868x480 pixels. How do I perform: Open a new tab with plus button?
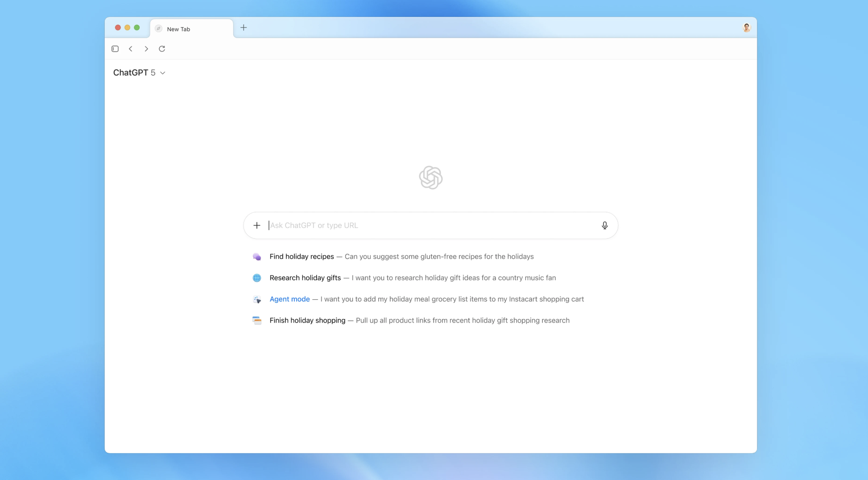pyautogui.click(x=244, y=28)
